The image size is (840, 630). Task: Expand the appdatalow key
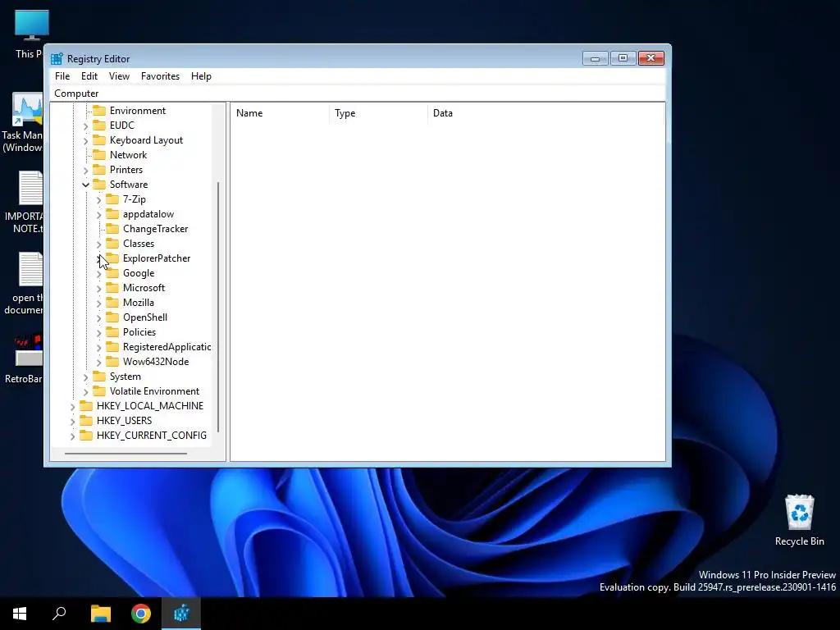[x=98, y=215]
